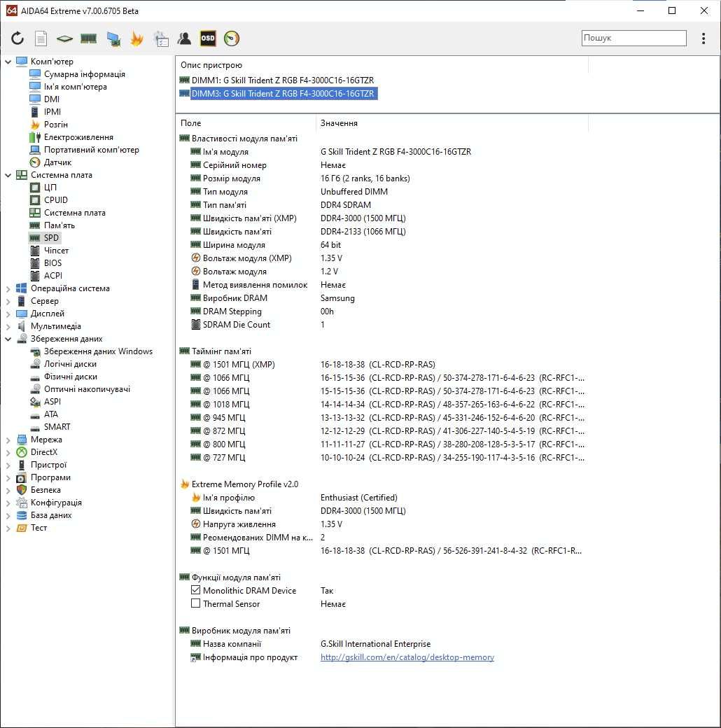Select the BIOS tree item

52,263
